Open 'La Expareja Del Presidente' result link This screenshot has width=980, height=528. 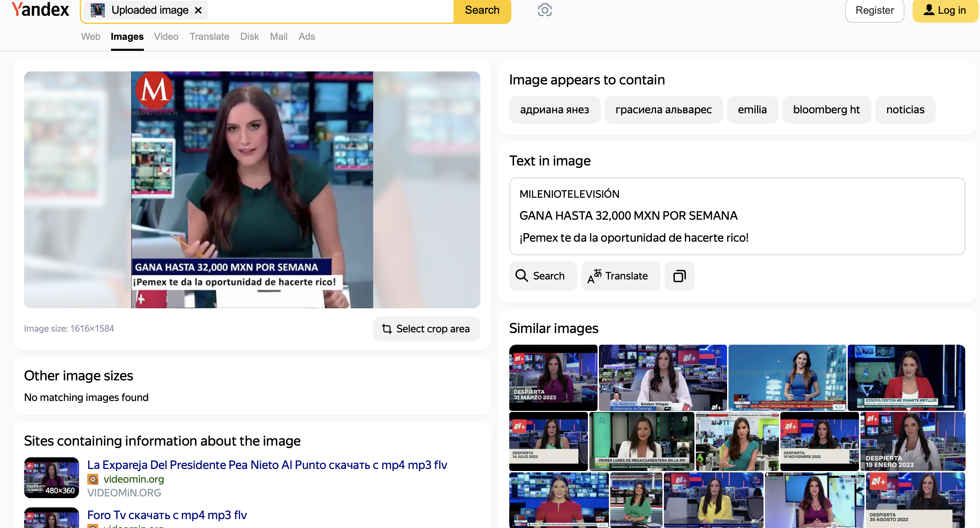(267, 465)
